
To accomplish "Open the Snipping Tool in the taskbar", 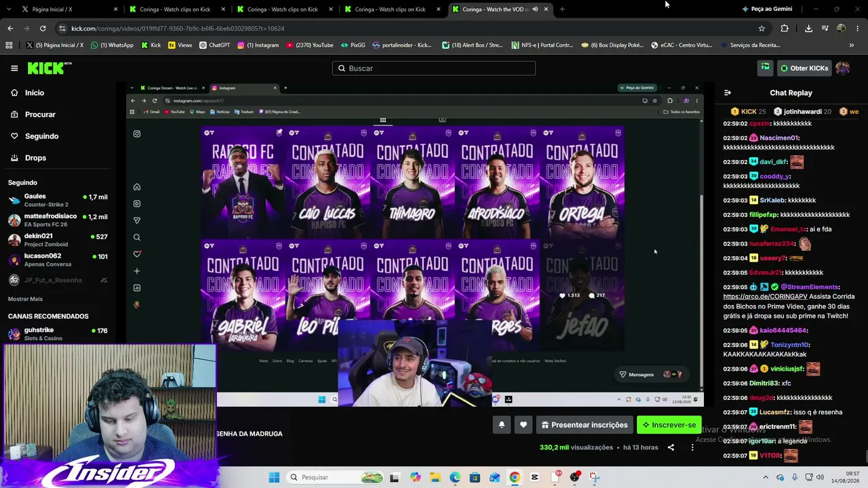I will coord(595,477).
